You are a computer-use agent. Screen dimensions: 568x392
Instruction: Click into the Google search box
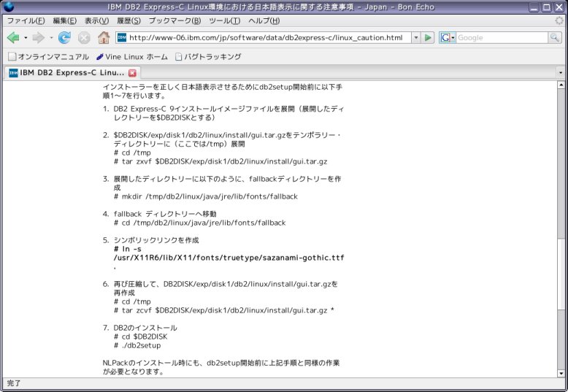coord(502,37)
